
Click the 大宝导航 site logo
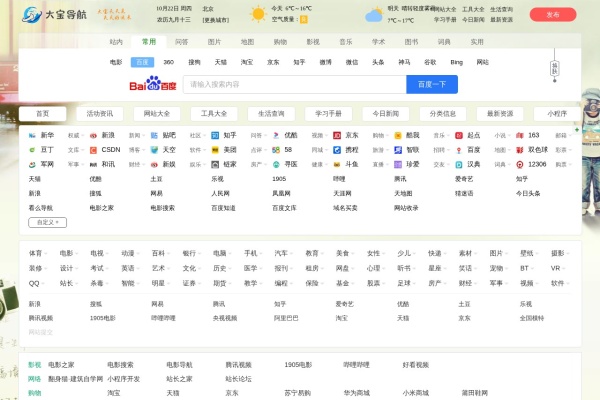pyautogui.click(x=54, y=15)
